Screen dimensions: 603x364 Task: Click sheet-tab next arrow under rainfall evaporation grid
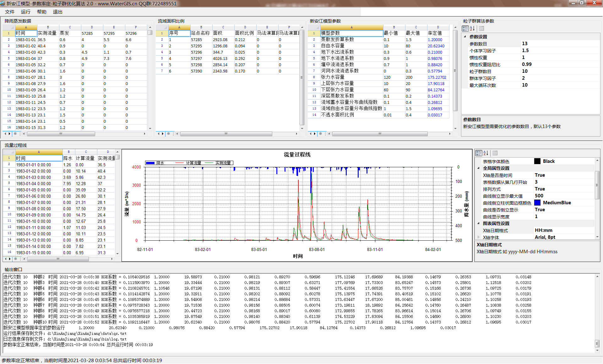(9, 134)
